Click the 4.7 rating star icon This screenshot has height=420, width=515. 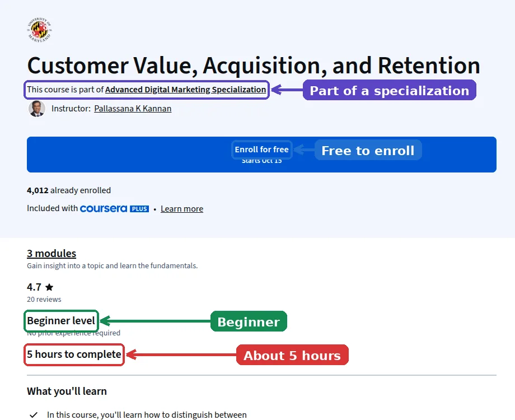tap(49, 287)
